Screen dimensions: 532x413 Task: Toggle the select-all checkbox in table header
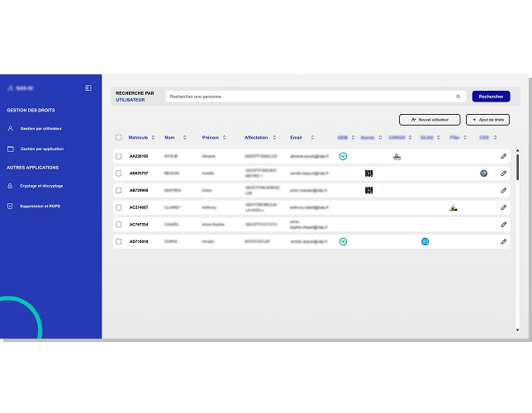coord(119,137)
